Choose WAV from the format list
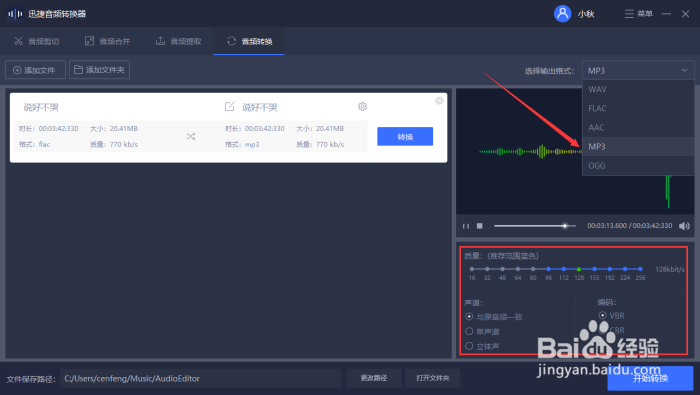Viewport: 700px width, 395px height. pos(638,89)
